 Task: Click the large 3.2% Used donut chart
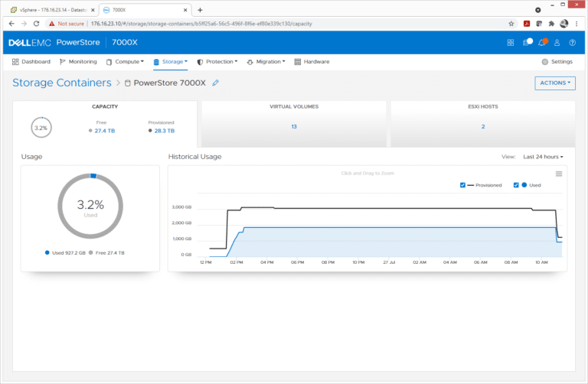tap(90, 206)
